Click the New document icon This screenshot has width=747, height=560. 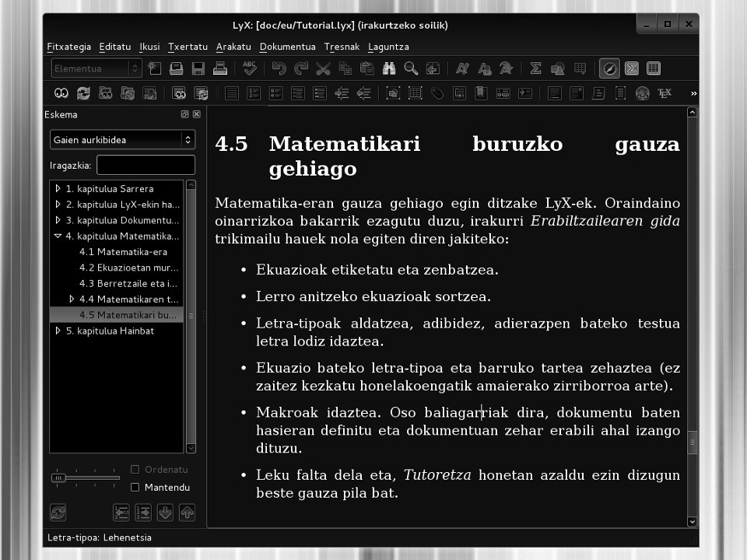click(154, 68)
